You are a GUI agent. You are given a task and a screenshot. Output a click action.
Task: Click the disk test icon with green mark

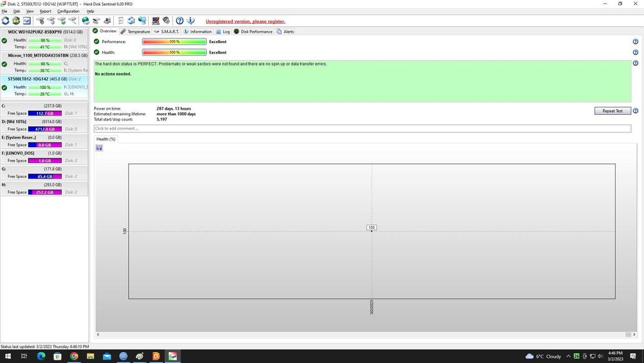point(62,21)
